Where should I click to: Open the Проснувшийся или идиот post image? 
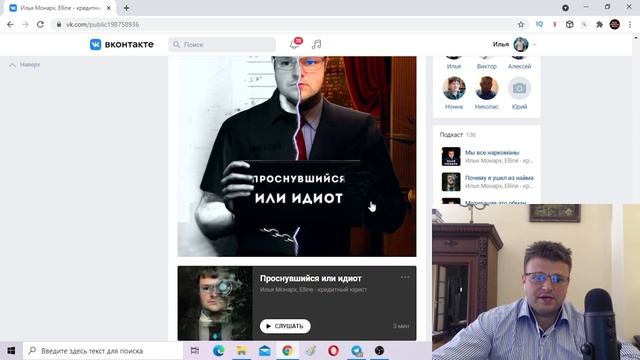click(x=297, y=156)
